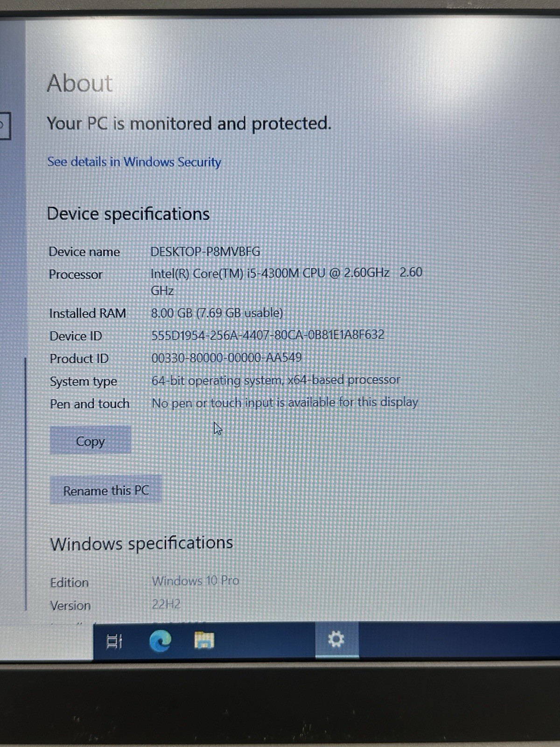This screenshot has height=747, width=560.
Task: Click the Settings gear taskbar icon
Action: (336, 639)
